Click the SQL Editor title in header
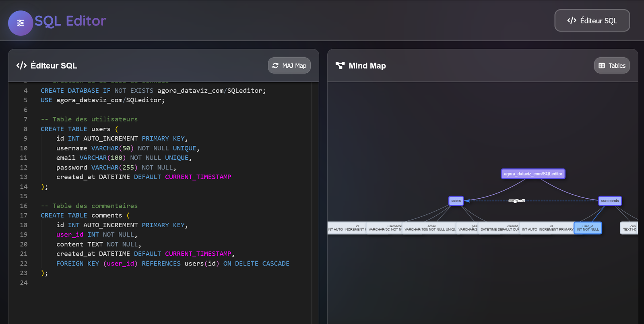Image resolution: width=644 pixels, height=324 pixels. pyautogui.click(x=70, y=21)
